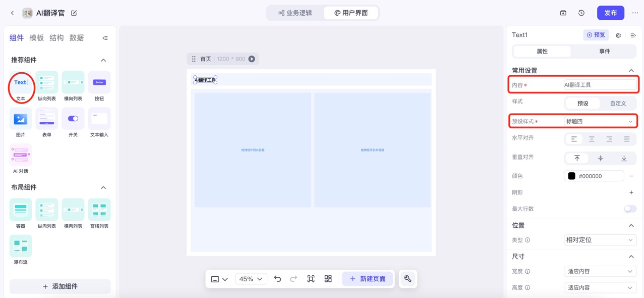Screen dimensions: 644x298
Task: Select the 开关 switch component icon
Action: [x=73, y=120]
